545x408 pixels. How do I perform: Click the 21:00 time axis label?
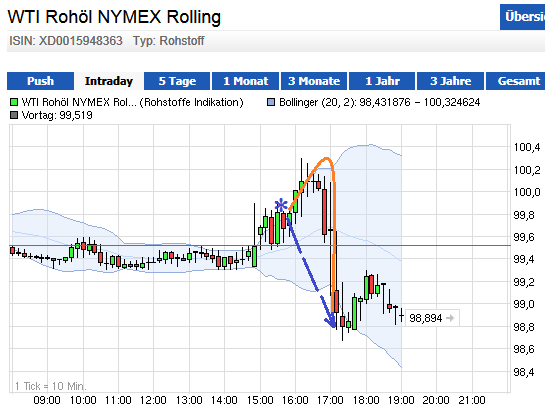[472, 400]
